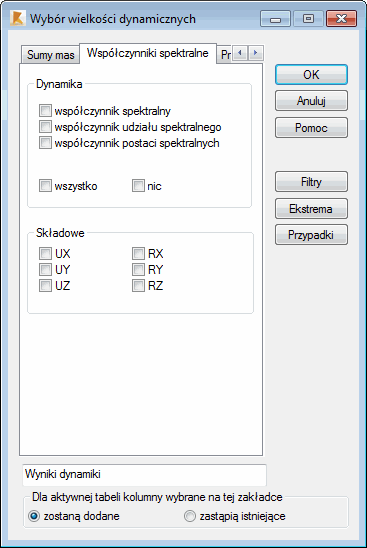This screenshot has height=548, width=367.
Task: Check the UZ component box
Action: click(45, 286)
